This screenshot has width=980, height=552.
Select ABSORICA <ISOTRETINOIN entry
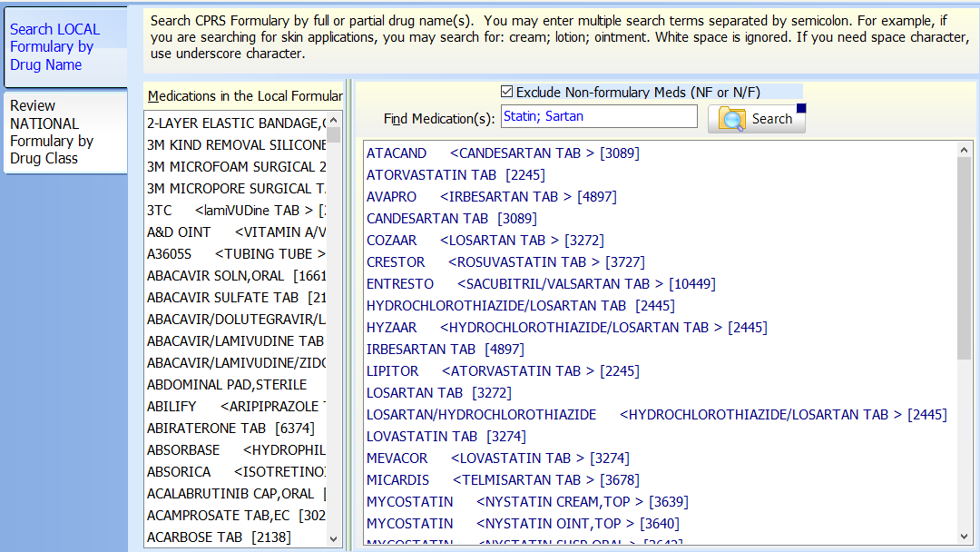pos(236,472)
